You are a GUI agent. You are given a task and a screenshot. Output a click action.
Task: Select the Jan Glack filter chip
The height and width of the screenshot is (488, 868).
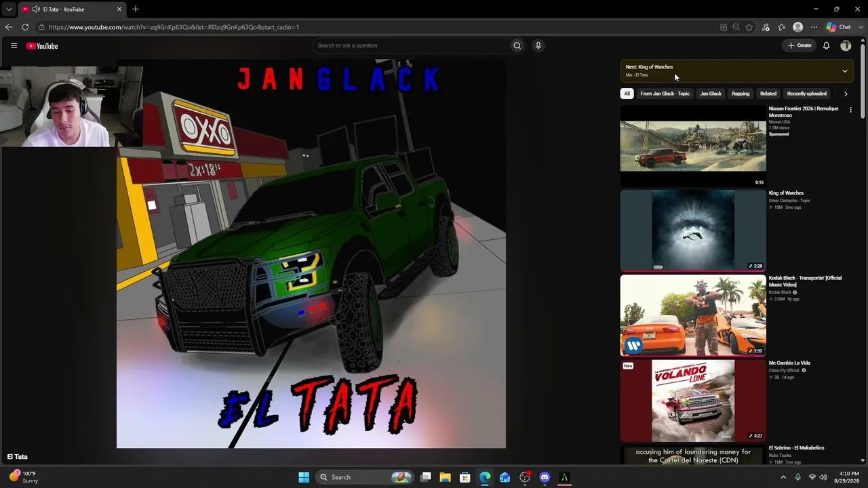pos(711,94)
